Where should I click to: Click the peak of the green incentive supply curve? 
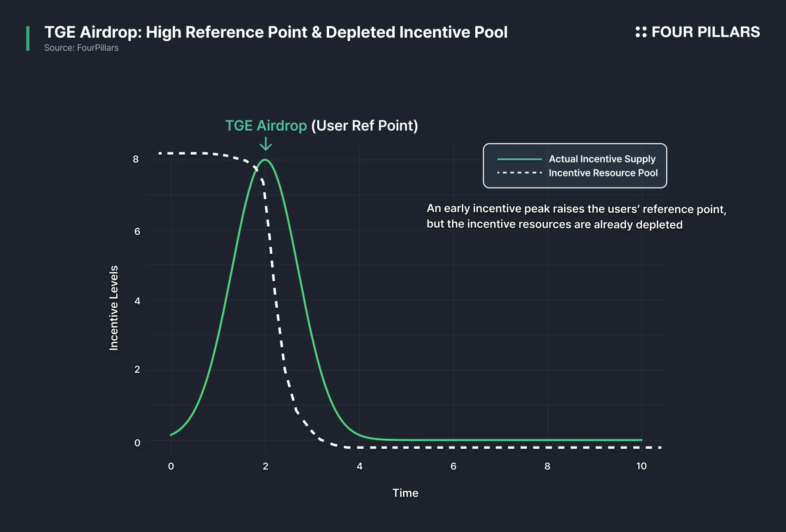click(265, 160)
